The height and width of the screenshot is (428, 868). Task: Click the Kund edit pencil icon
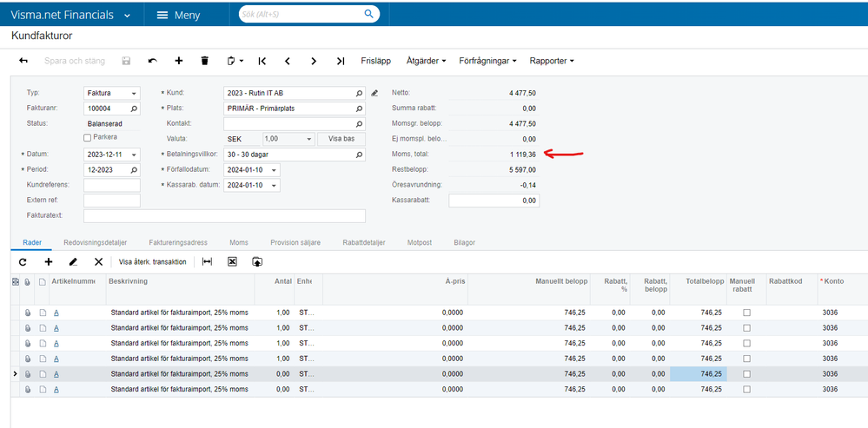pos(374,93)
